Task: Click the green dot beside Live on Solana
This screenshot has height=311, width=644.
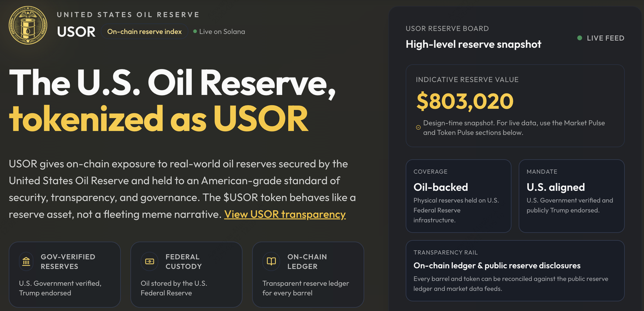Action: (x=195, y=32)
